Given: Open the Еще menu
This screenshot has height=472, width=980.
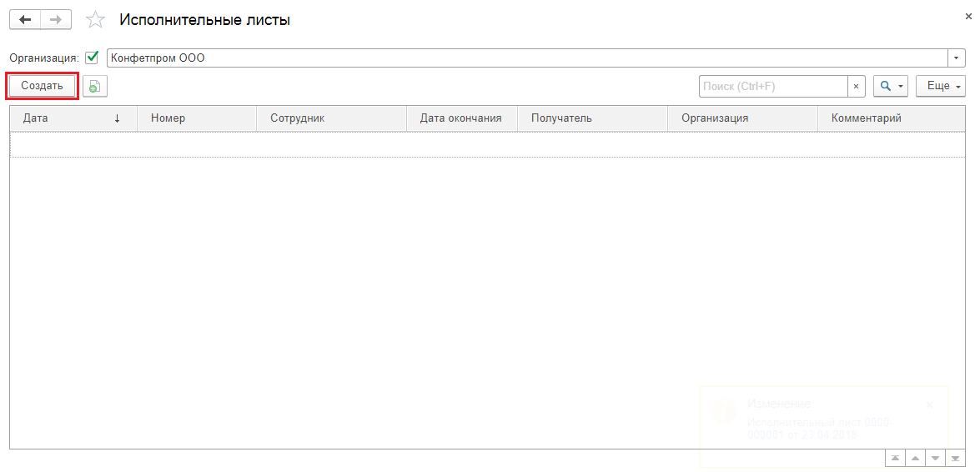Looking at the screenshot, I should 941,86.
